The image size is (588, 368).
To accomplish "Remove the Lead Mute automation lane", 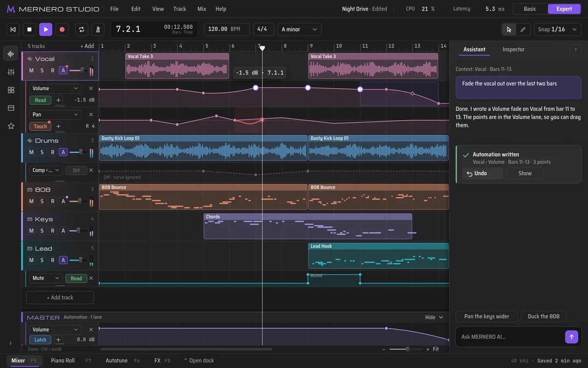I will (91, 278).
